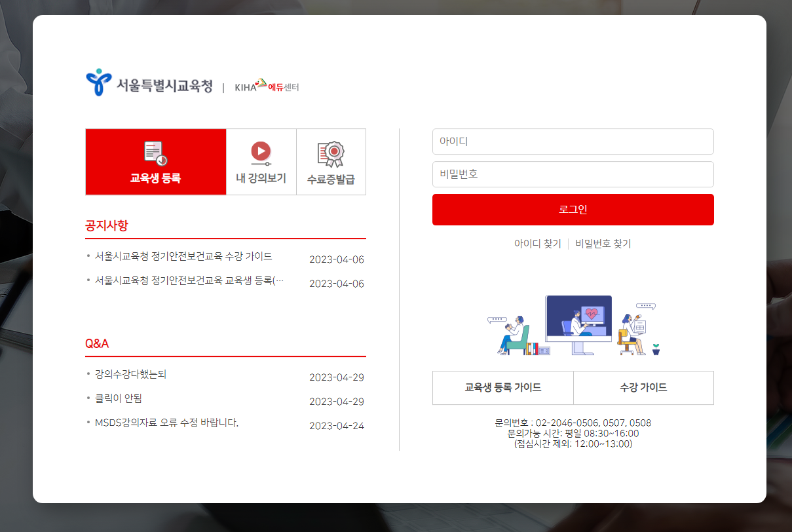This screenshot has height=532, width=792.
Task: Click the medical monitor illustration
Action: click(578, 324)
